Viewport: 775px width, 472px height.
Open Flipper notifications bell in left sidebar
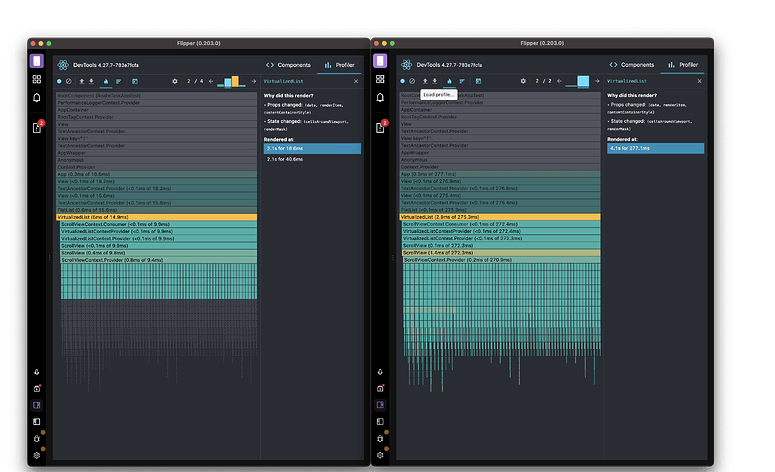pyautogui.click(x=37, y=97)
